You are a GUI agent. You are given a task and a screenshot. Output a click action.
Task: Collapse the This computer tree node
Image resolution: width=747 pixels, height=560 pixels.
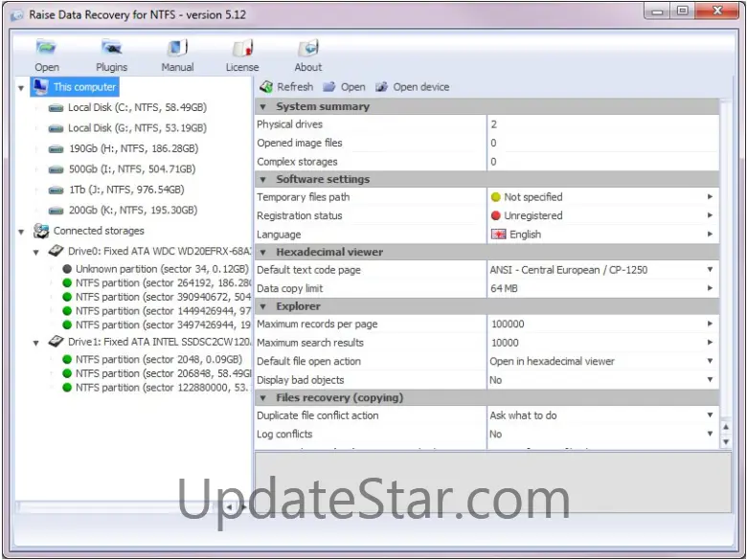tap(21, 88)
